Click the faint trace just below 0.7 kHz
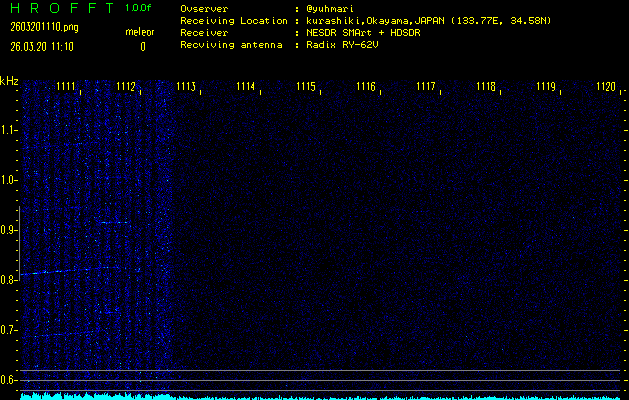This screenshot has width=629, height=400. click(64, 334)
